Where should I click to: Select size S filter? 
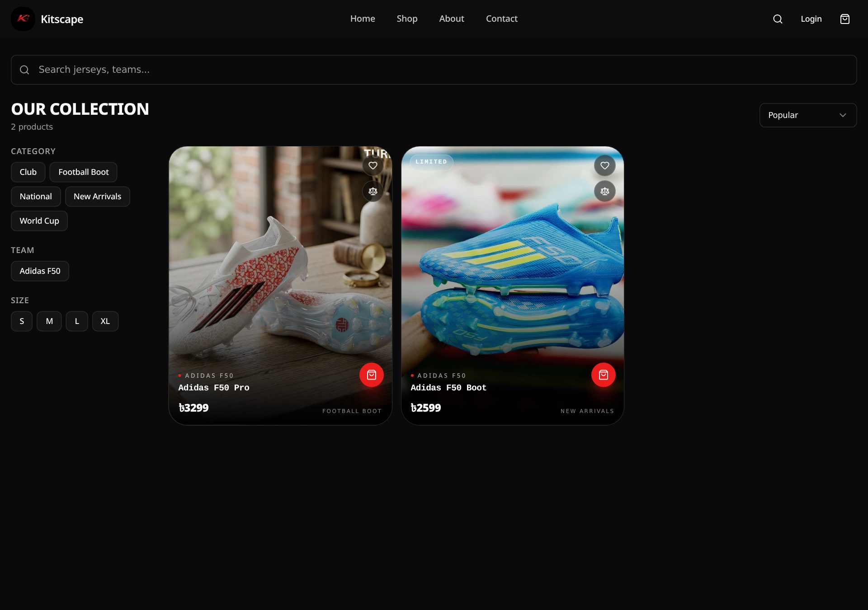[x=22, y=321]
